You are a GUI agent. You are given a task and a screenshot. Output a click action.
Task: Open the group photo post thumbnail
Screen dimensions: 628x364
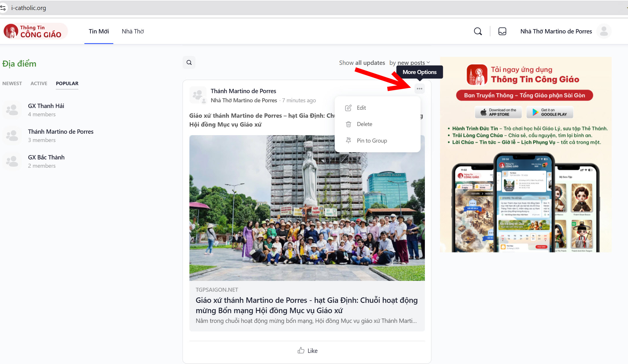[x=307, y=208]
